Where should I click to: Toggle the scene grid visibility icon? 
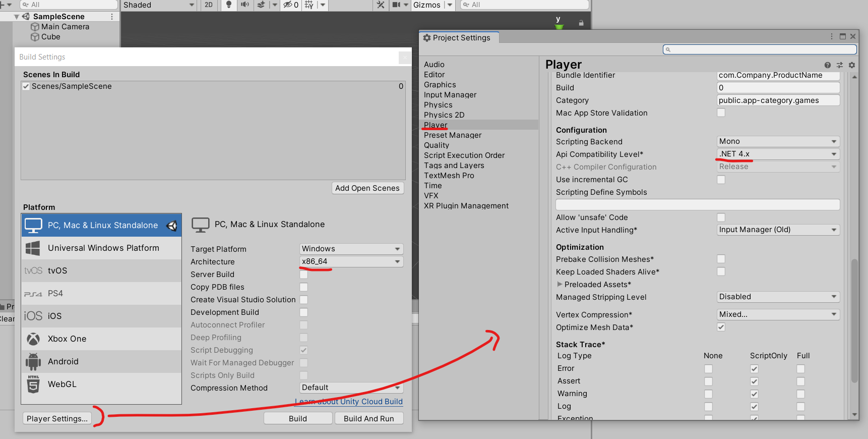pos(309,5)
